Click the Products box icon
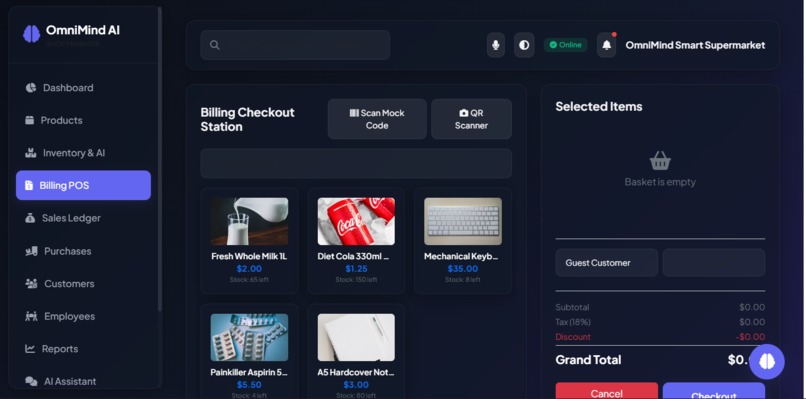 29,120
